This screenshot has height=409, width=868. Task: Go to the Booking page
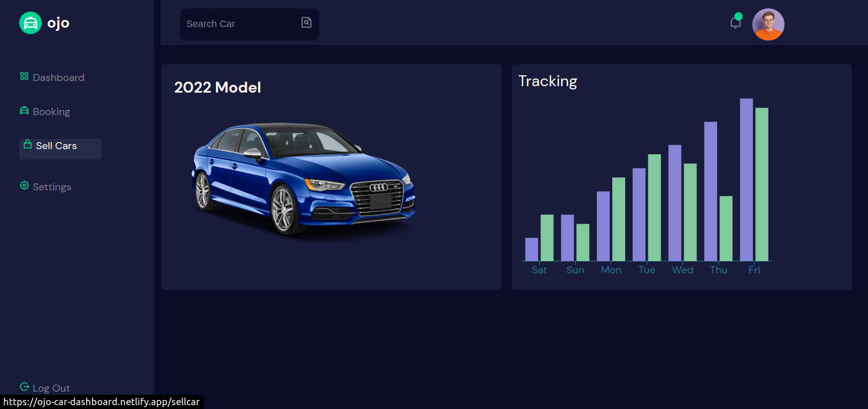(x=45, y=111)
